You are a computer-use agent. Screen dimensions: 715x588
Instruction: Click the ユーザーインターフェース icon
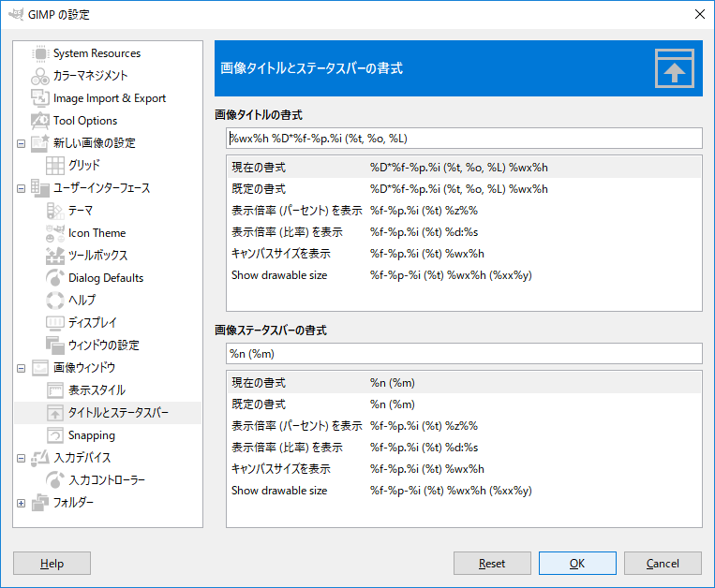coord(40,187)
